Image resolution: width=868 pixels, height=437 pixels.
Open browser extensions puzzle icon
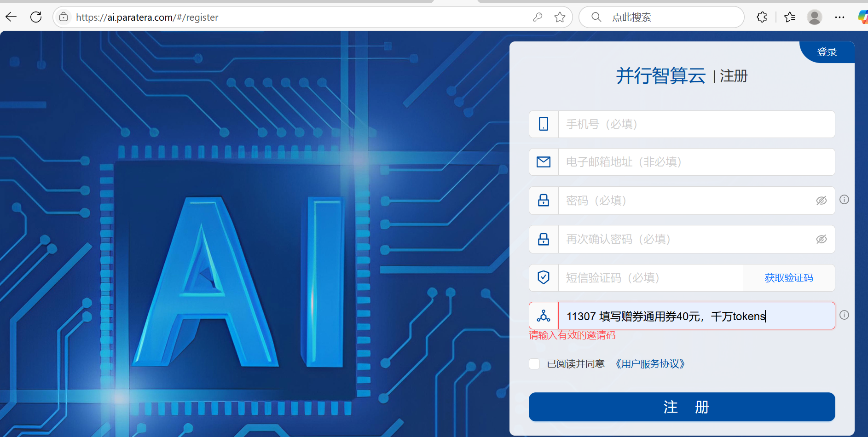762,17
